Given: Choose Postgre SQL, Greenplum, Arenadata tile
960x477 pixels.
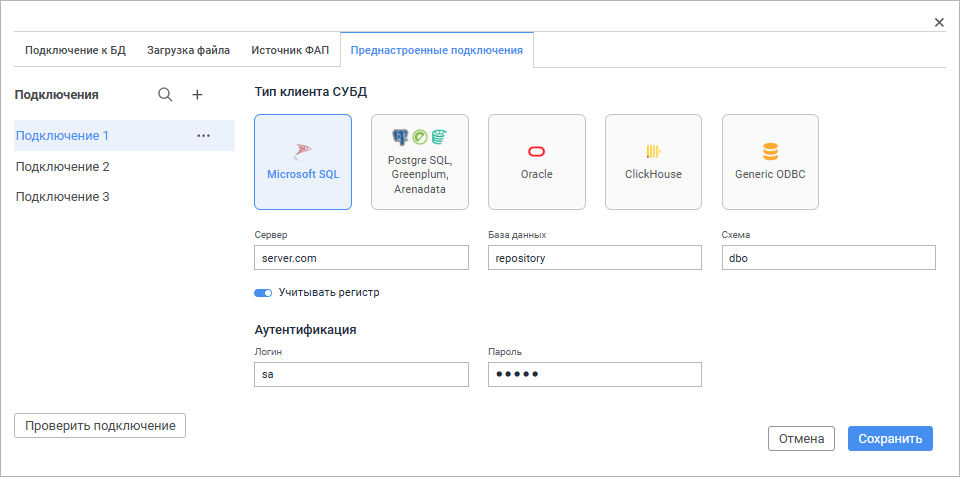Looking at the screenshot, I should tap(420, 162).
